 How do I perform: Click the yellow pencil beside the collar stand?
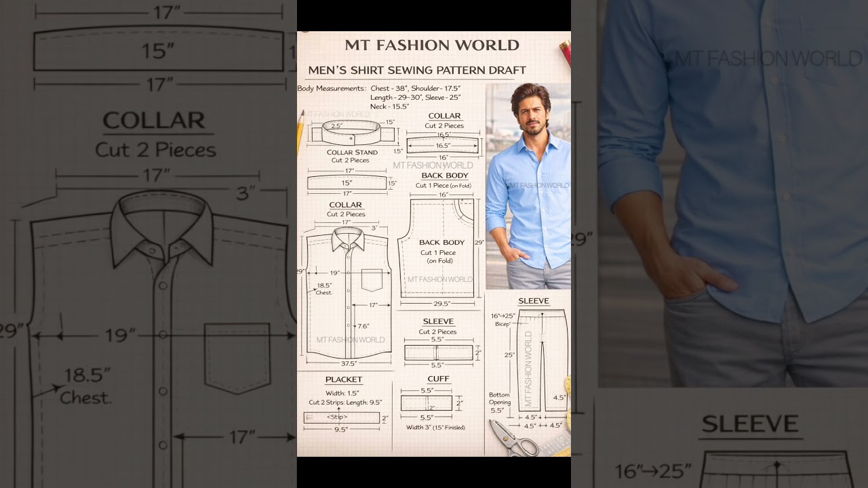300,134
